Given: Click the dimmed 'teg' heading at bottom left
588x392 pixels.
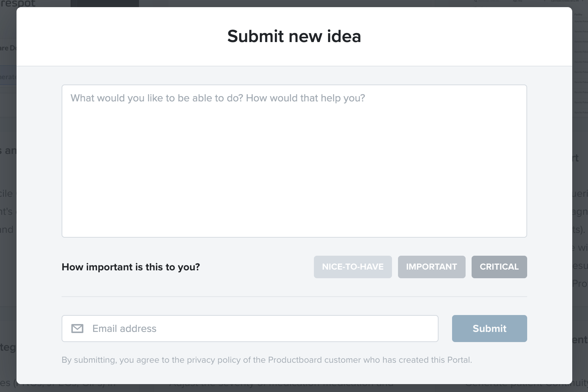Looking at the screenshot, I should coord(8,347).
